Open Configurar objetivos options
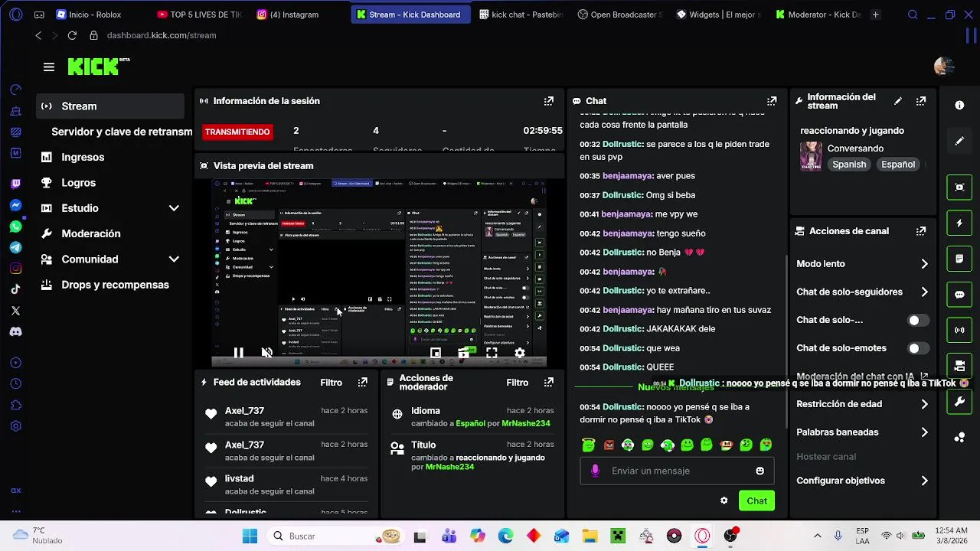This screenshot has height=551, width=980. (862, 481)
